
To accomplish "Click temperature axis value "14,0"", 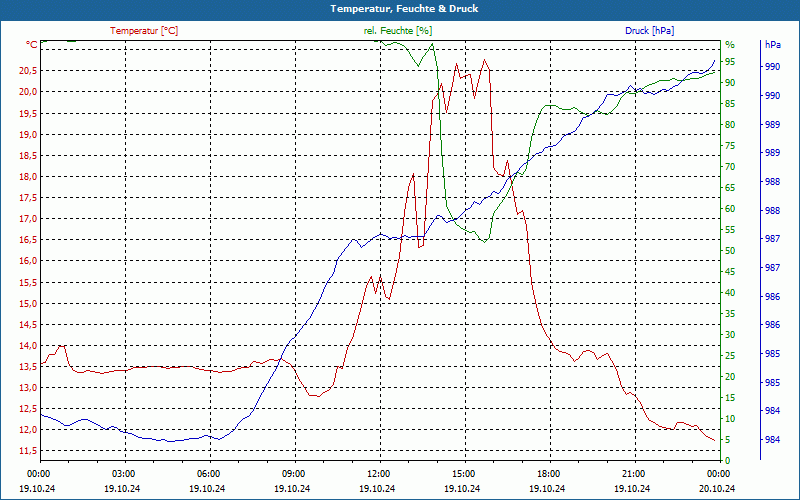I will click(28, 345).
